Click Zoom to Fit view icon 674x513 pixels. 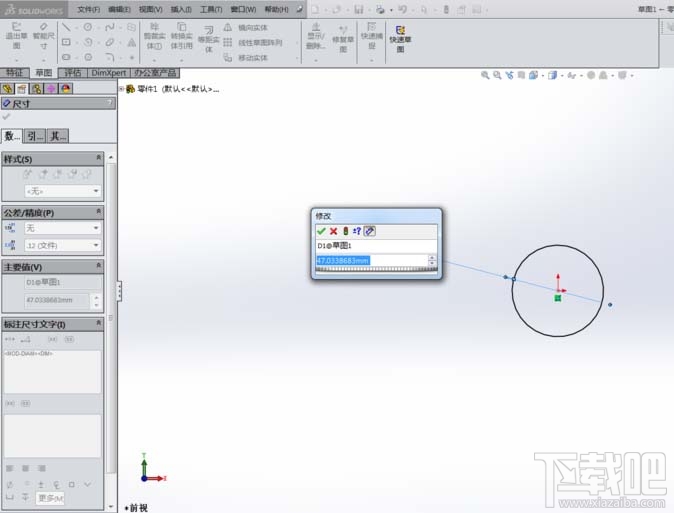pos(485,75)
